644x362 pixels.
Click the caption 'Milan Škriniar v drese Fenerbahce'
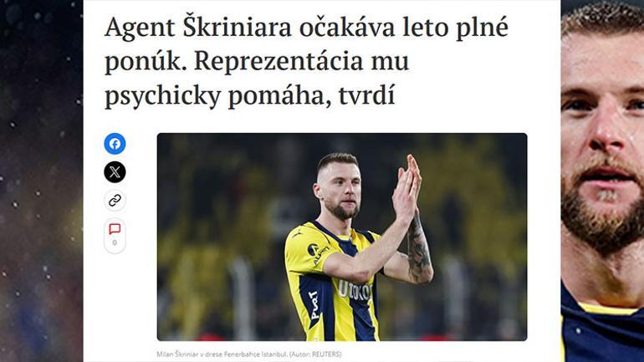[222, 354]
